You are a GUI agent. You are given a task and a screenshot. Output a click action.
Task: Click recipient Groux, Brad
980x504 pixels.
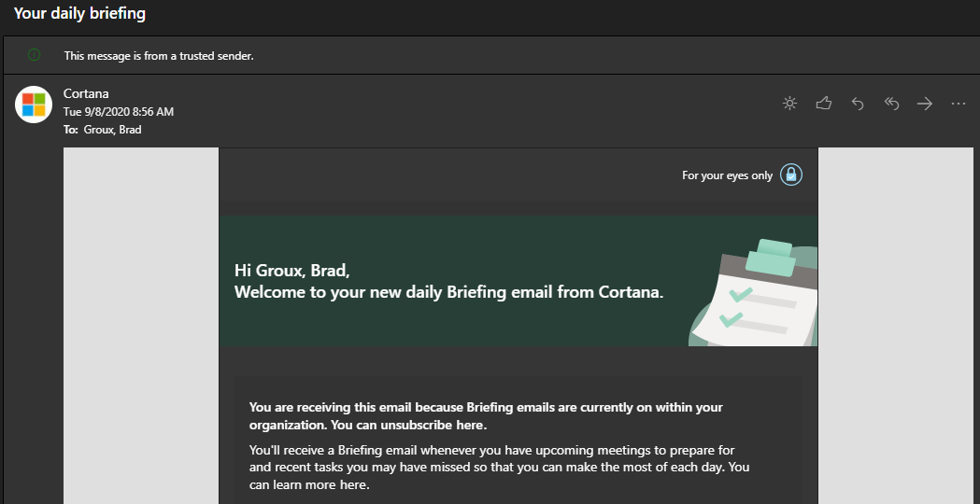click(112, 130)
